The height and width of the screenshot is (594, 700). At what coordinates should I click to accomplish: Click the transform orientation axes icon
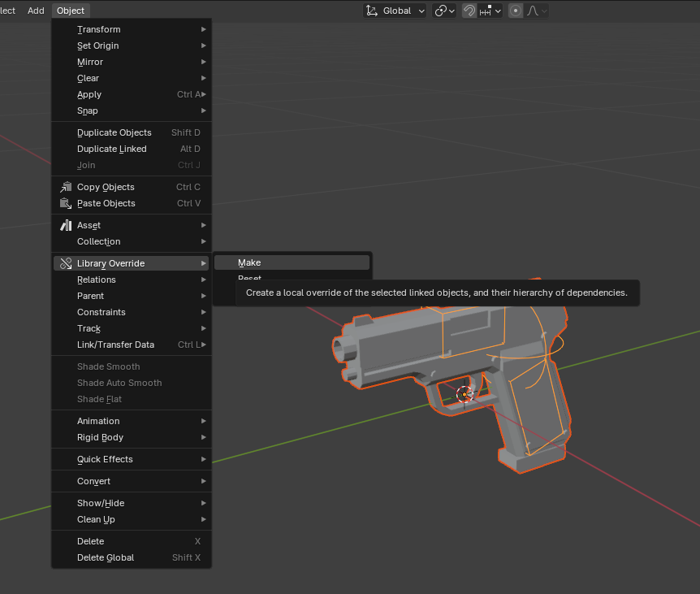coord(372,11)
